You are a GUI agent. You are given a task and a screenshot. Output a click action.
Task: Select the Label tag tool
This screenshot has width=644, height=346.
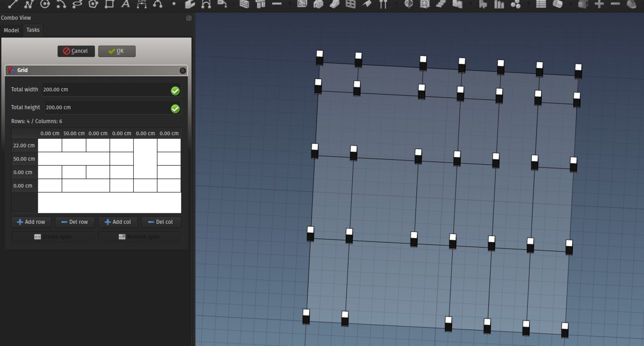pos(222,4)
